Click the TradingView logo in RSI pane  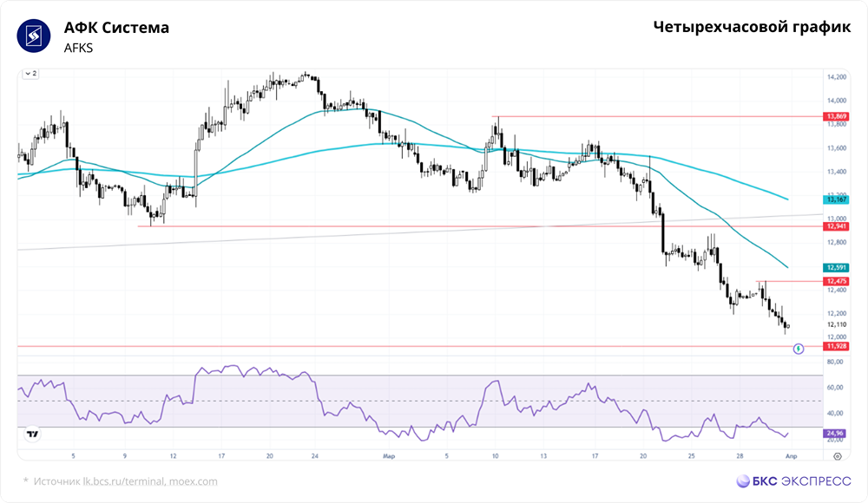(33, 434)
